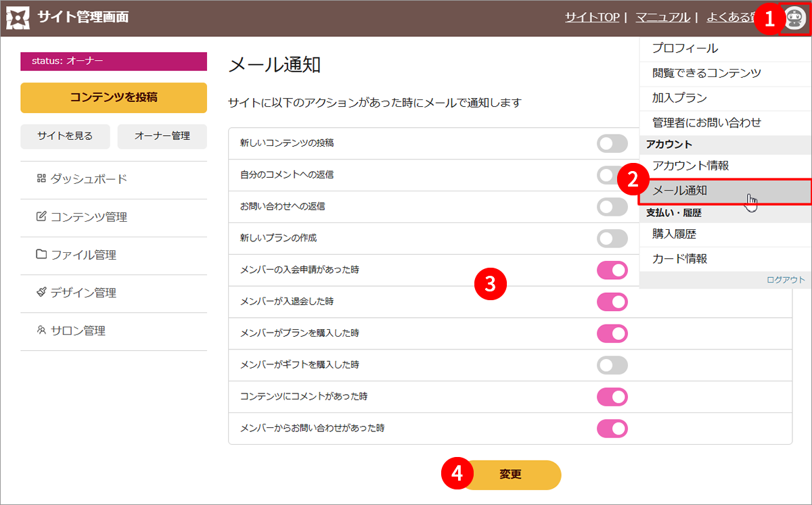Click the site logo icon in header
Viewport: 812px width, 505px height.
click(18, 18)
